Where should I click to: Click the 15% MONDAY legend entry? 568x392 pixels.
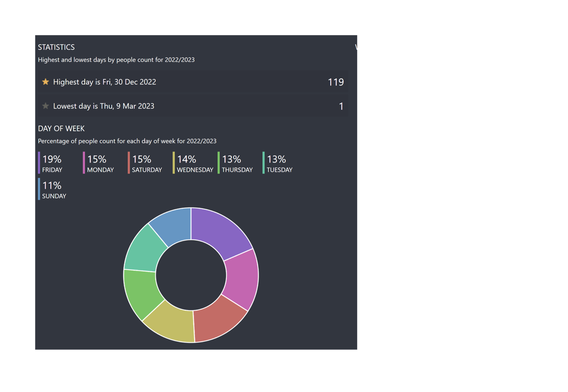pos(100,163)
